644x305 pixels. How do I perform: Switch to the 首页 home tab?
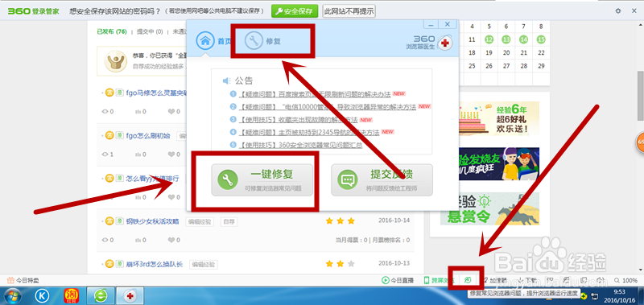coord(213,40)
